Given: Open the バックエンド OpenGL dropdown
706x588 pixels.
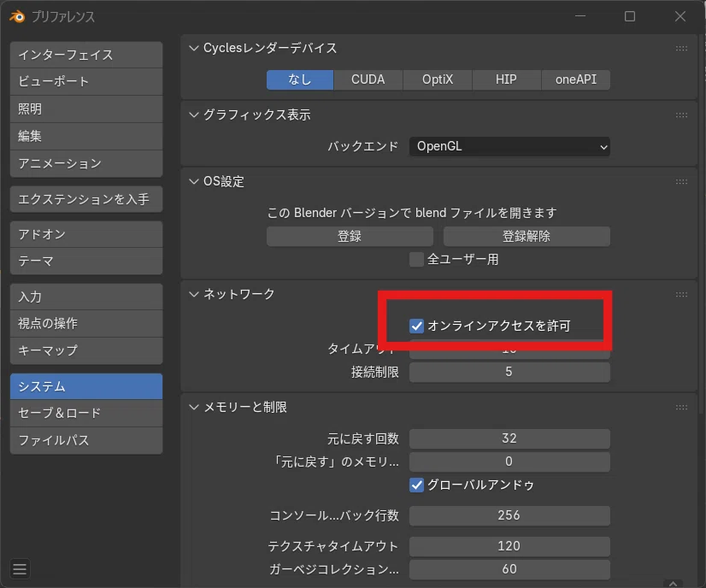Looking at the screenshot, I should (509, 147).
